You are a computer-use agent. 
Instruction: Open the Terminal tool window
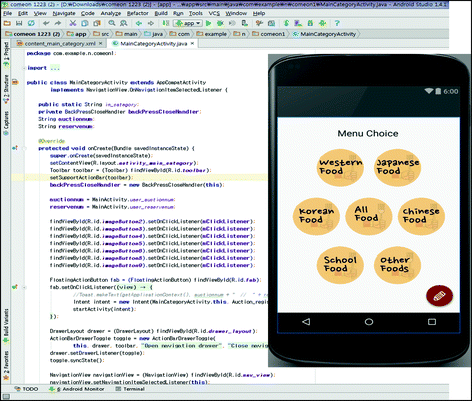click(x=130, y=389)
